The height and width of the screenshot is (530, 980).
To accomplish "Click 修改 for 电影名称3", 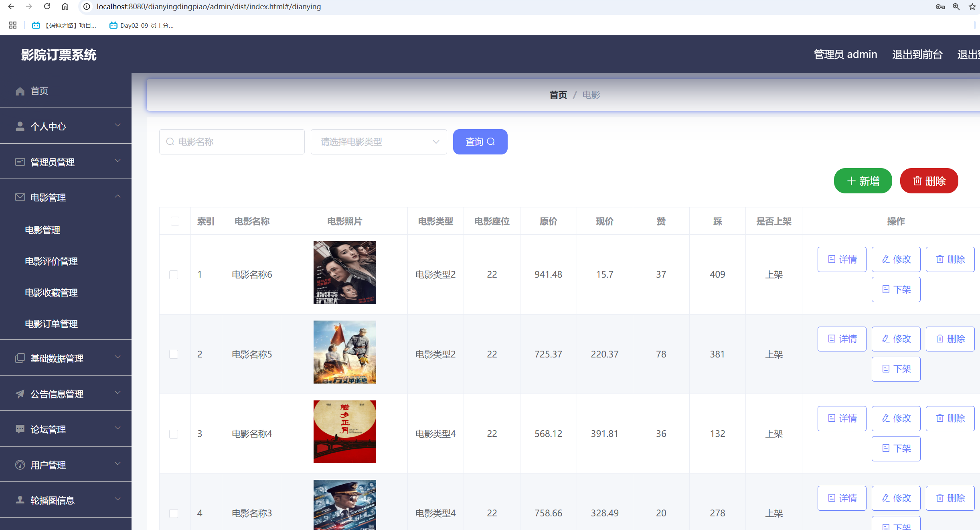I will (x=896, y=498).
